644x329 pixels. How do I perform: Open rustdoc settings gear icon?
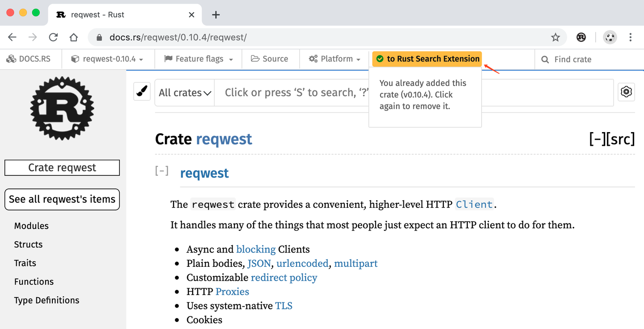[x=627, y=92]
